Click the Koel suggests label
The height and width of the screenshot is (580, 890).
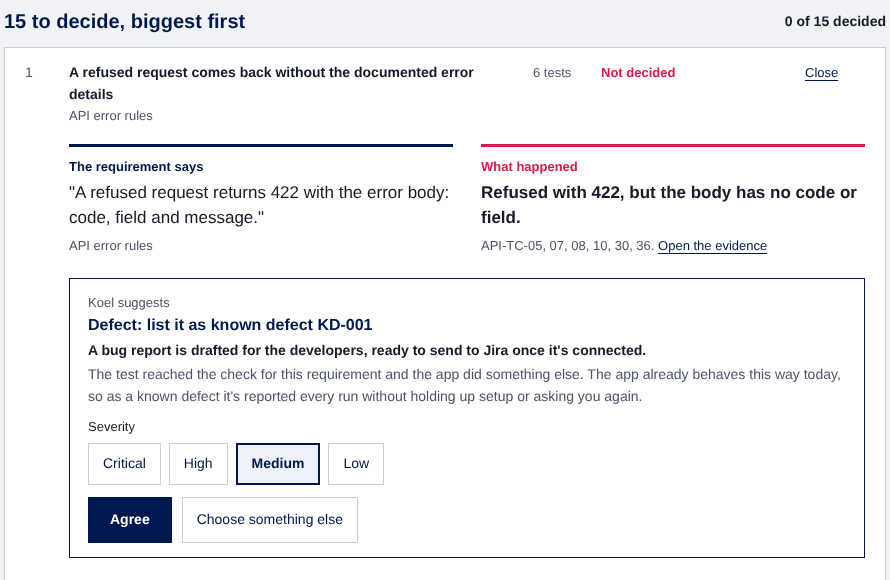[129, 303]
